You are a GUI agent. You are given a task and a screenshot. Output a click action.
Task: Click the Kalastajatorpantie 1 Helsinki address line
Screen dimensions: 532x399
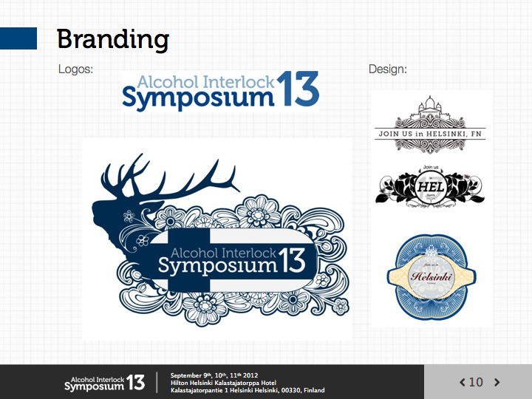click(x=248, y=390)
